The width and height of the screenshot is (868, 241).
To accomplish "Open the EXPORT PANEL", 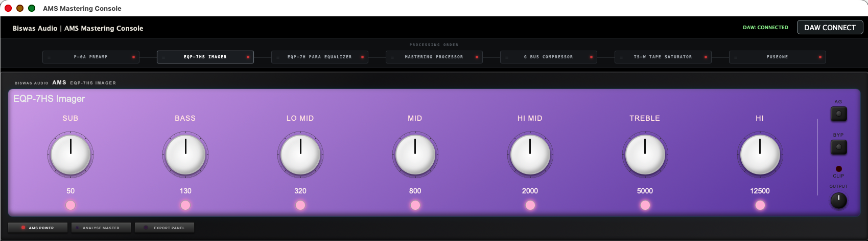I will [165, 228].
